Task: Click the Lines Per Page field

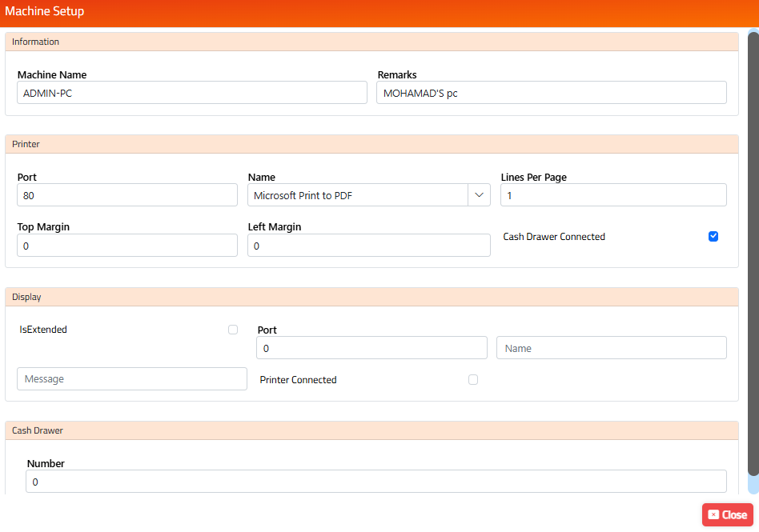Action: pyautogui.click(x=613, y=195)
